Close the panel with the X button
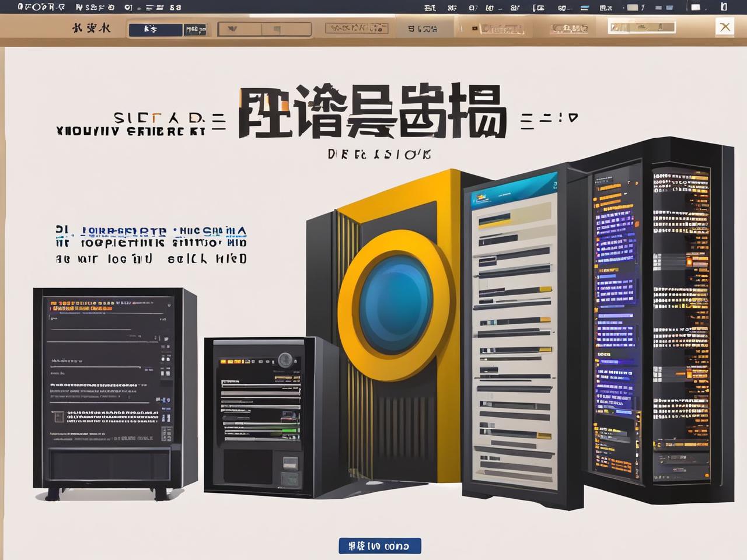 click(725, 27)
